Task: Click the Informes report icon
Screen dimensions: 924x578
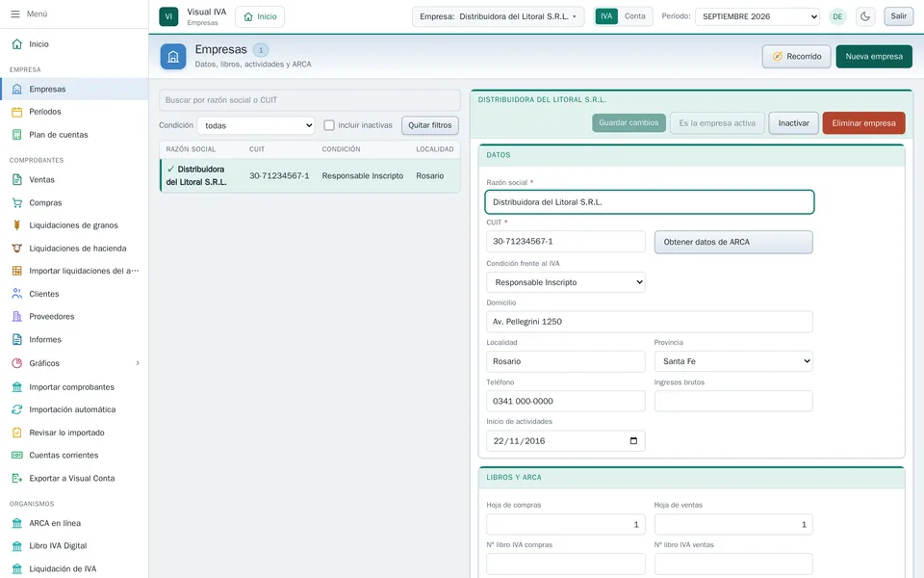Action: coord(17,340)
